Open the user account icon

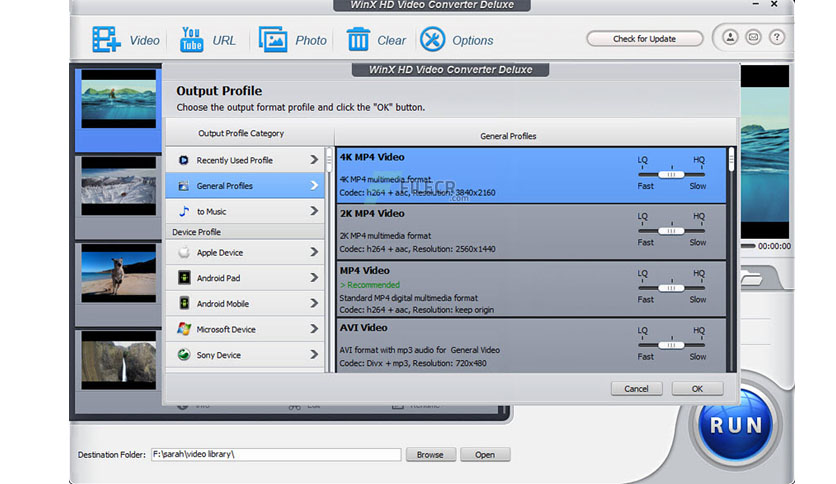pos(730,37)
